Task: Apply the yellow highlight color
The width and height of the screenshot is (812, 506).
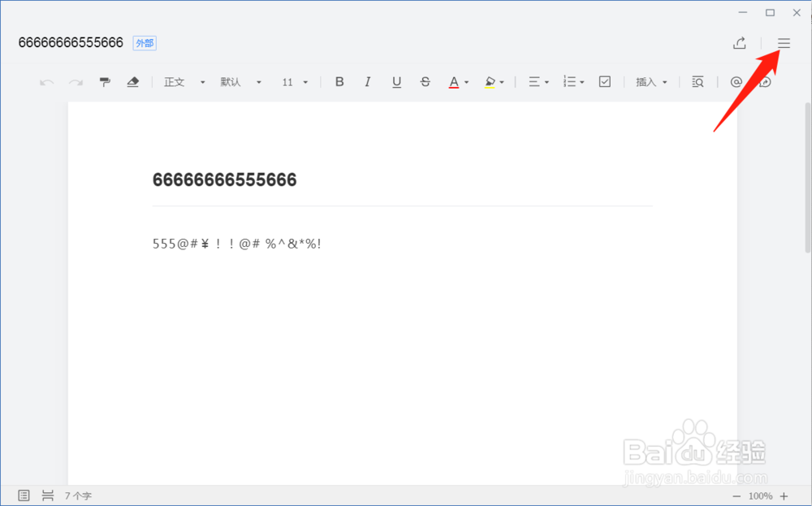Action: click(x=490, y=82)
